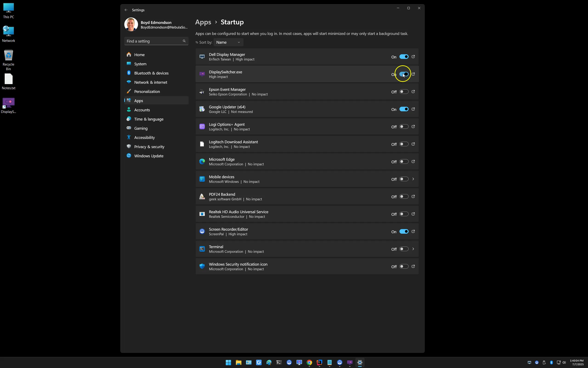Open Dell Display Manager external link icon
Viewport: 588px width, 368px height.
pos(413,57)
